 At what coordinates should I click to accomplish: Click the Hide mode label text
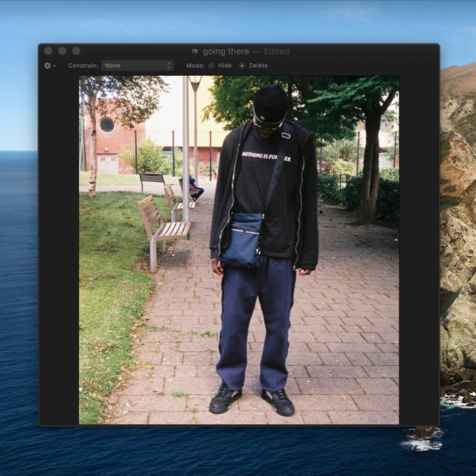coord(225,65)
